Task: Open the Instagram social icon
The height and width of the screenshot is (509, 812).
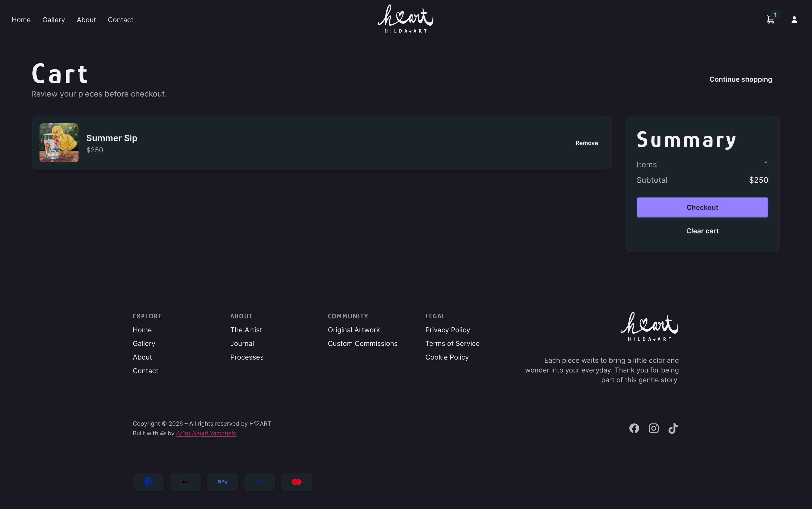Action: (x=654, y=428)
